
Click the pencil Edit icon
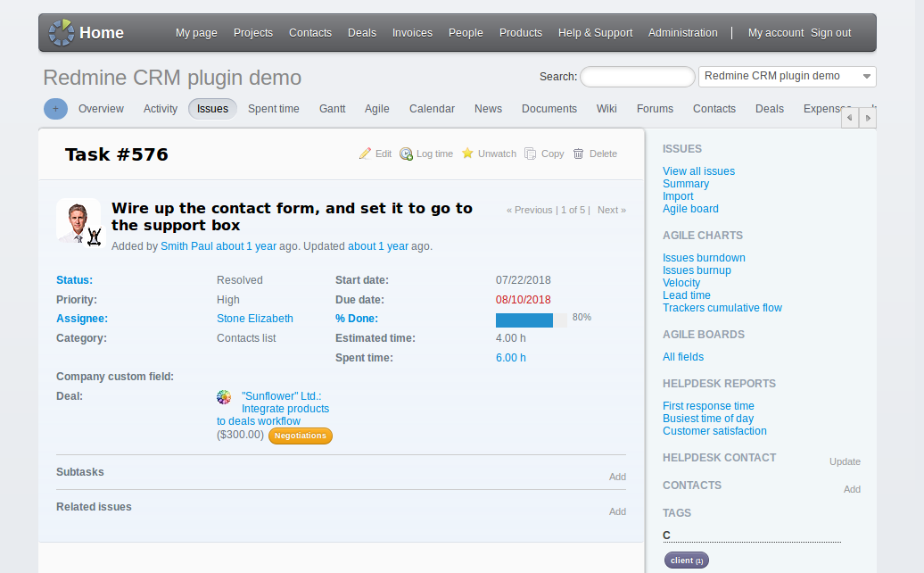click(x=365, y=154)
